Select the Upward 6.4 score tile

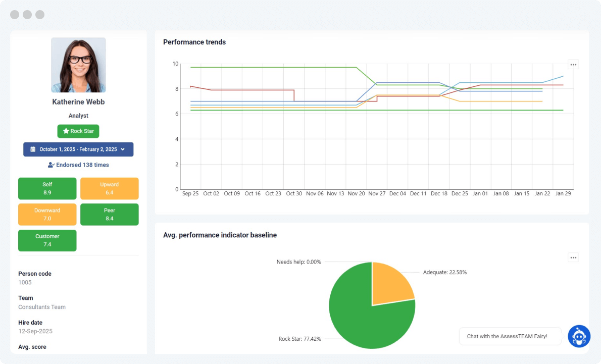click(109, 188)
